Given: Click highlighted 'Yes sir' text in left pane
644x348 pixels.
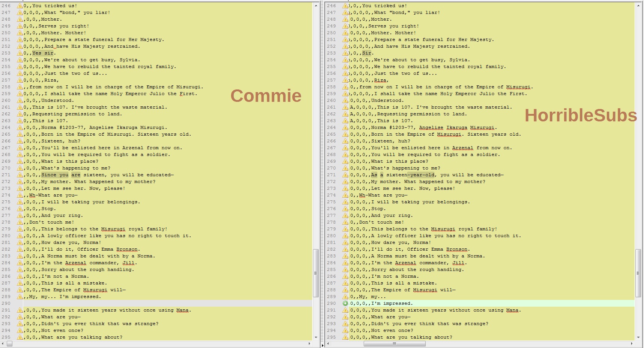Looking at the screenshot, I should 43,53.
